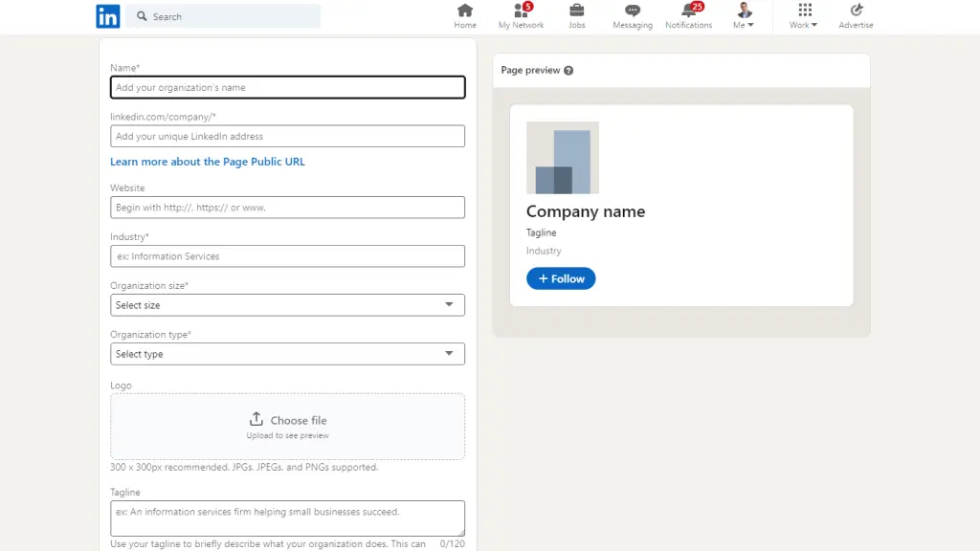Click the Company name preview heading
980x551 pixels.
coord(586,211)
